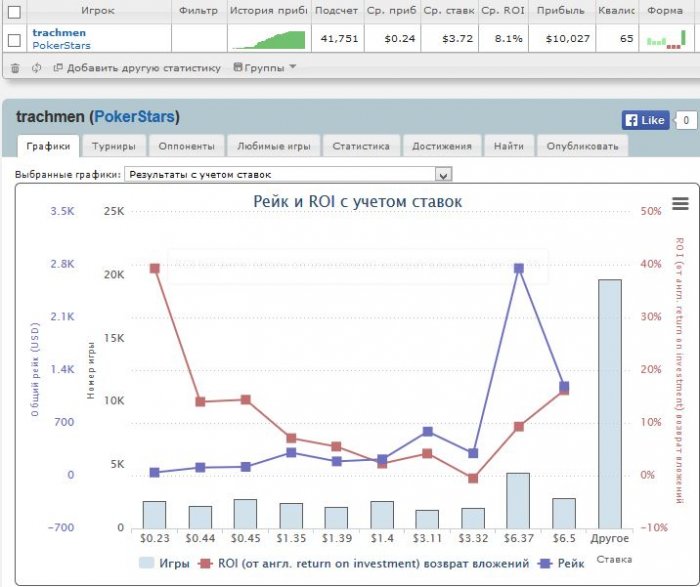Click the $0.23 ROI data point
This screenshot has height=587, width=700.
tap(155, 268)
